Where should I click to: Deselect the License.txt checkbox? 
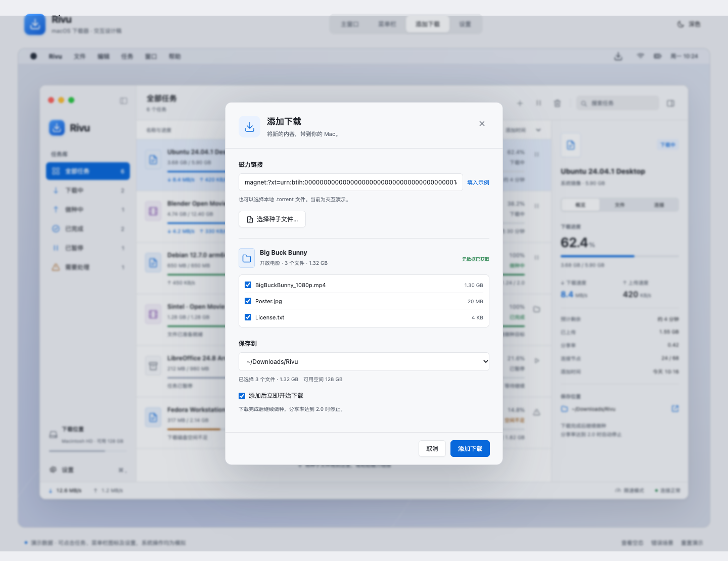(248, 317)
